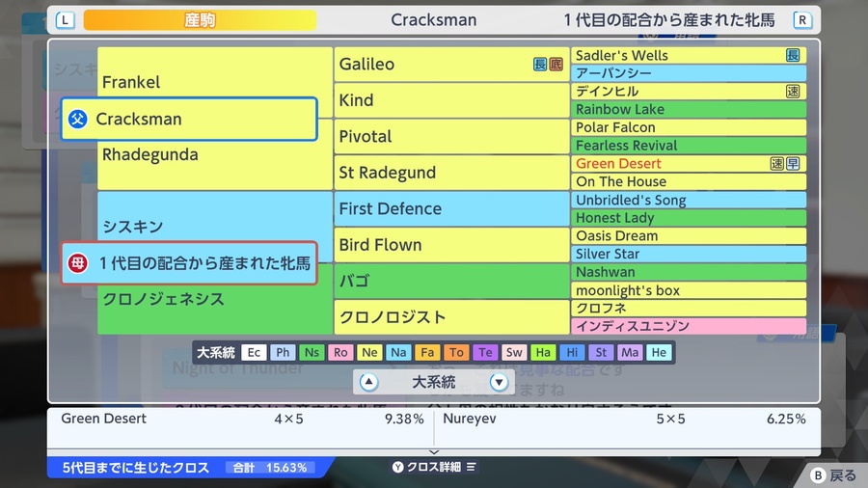This screenshot has height=488, width=868.
Task: Click the red dam (母) icon
Action: click(77, 263)
